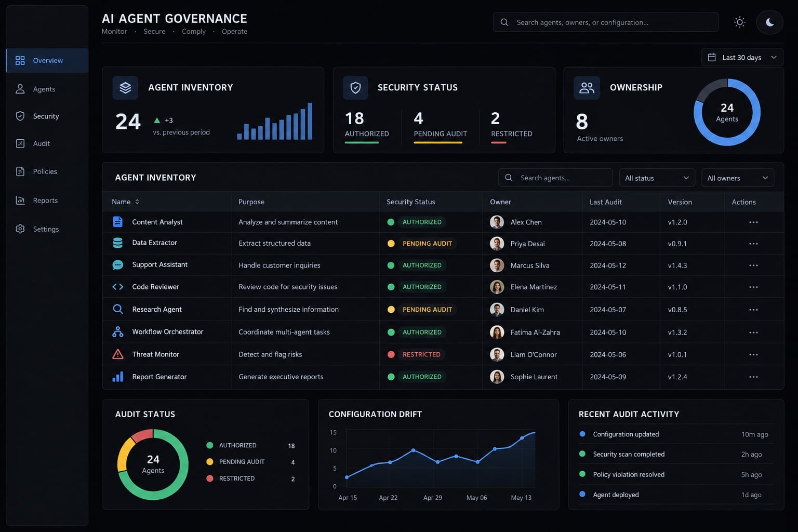The image size is (798, 532).
Task: Click the Security Status shield card icon
Action: (355, 88)
